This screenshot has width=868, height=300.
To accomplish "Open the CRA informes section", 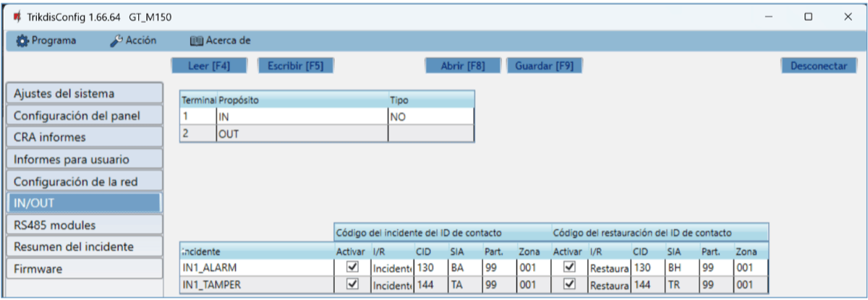I will tap(83, 137).
